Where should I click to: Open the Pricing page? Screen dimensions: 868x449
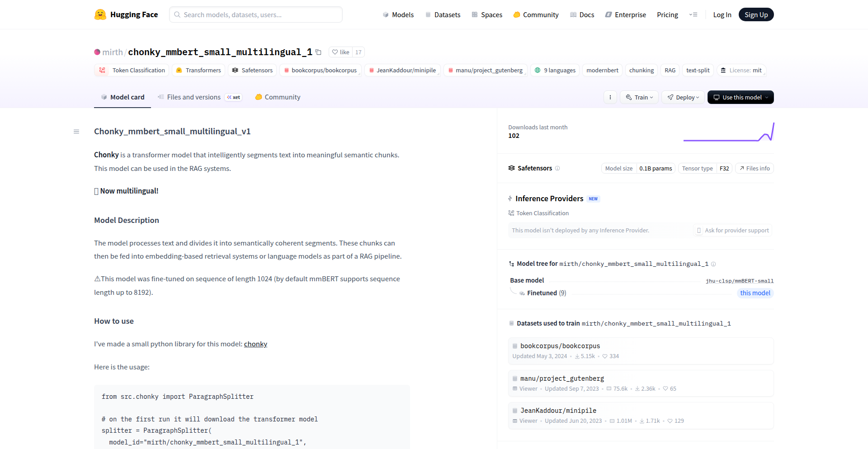667,14
